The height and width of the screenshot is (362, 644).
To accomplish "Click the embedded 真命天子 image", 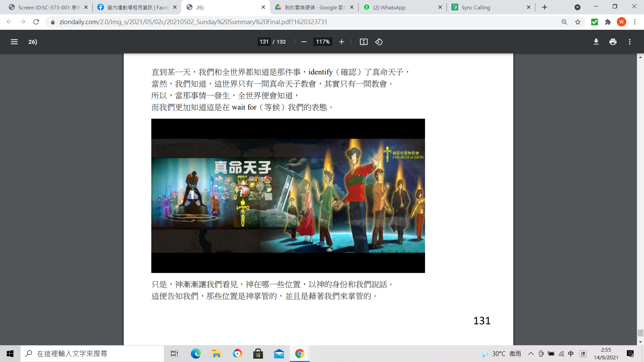I will click(288, 196).
